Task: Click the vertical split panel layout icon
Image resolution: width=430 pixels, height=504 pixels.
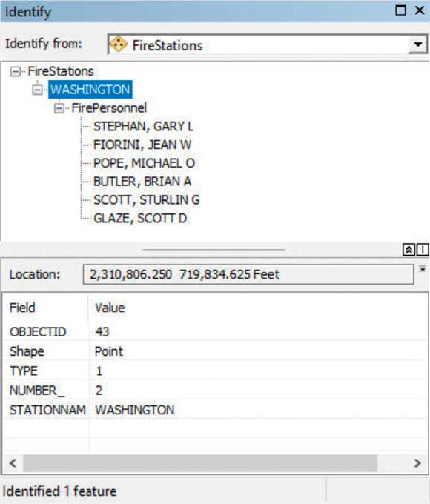Action: pos(423,250)
